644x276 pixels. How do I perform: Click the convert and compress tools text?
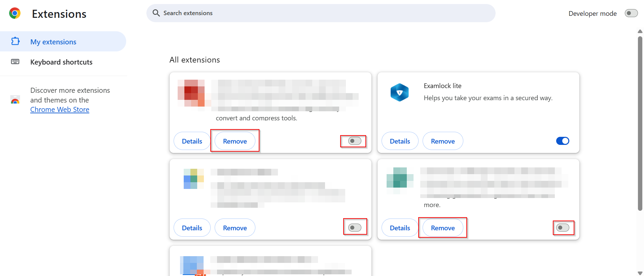pyautogui.click(x=256, y=118)
